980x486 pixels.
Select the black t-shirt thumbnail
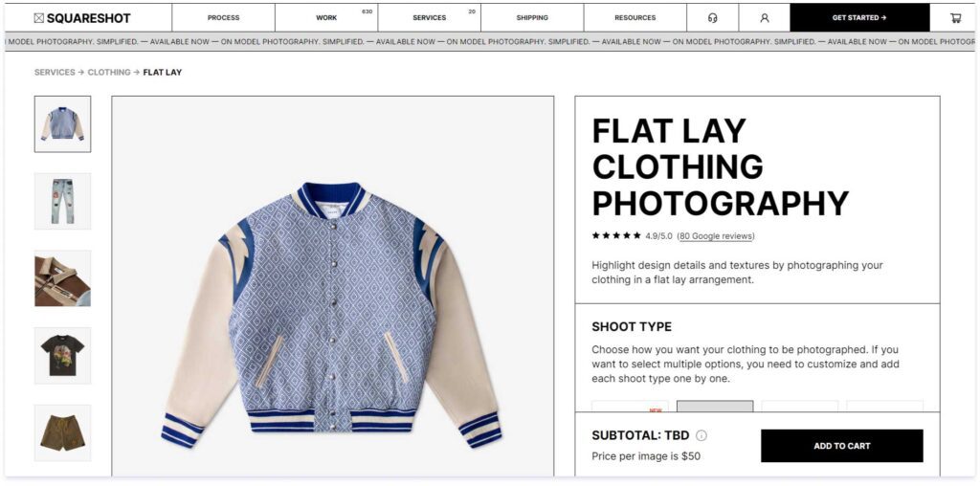point(62,356)
